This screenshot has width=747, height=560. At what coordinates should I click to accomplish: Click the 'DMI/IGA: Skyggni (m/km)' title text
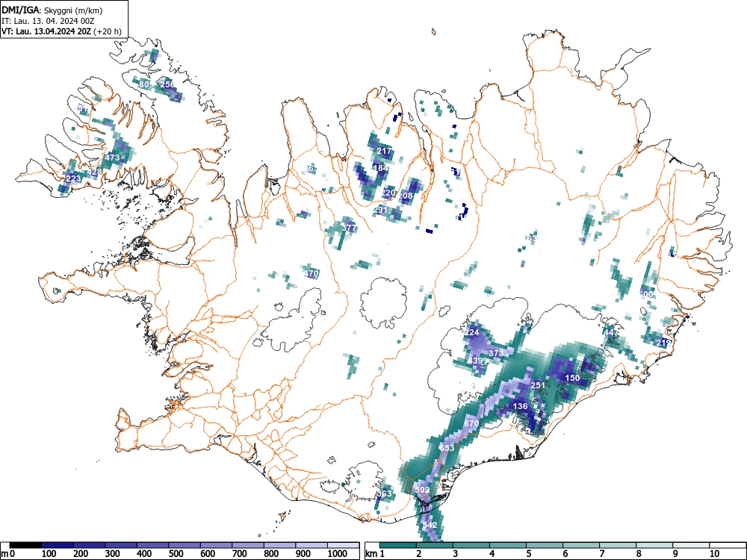click(52, 10)
